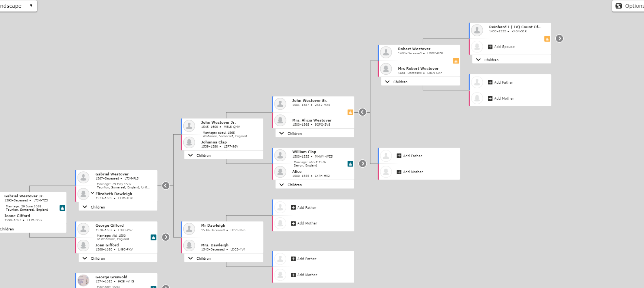Click the Options icon in the top right
This screenshot has width=644, height=288.
pyautogui.click(x=619, y=6)
